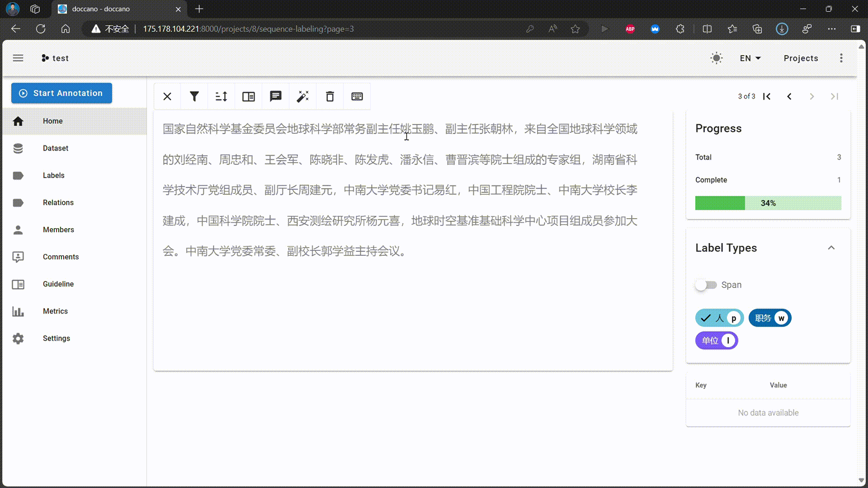Screen dimensions: 868x488
Task: Open the split screen browser icon
Action: point(708,29)
